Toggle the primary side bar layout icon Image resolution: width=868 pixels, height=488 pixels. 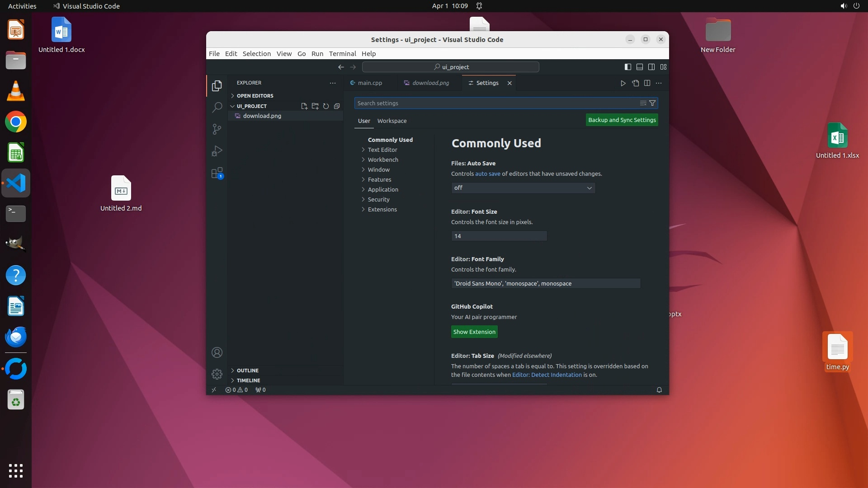(628, 67)
